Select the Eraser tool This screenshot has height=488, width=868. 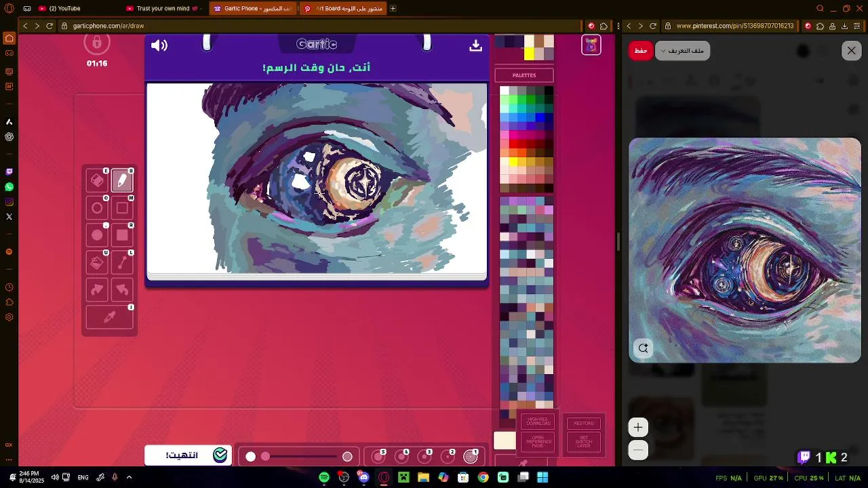[97, 180]
